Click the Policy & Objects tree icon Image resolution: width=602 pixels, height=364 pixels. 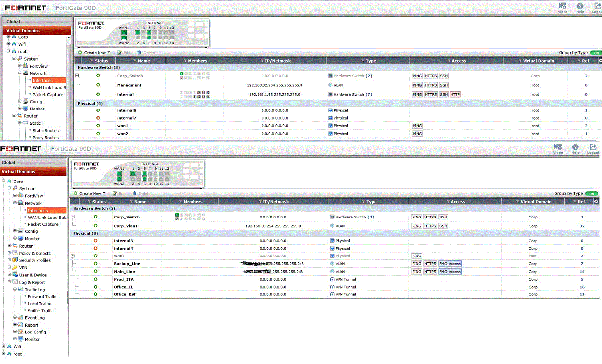pyautogui.click(x=15, y=253)
